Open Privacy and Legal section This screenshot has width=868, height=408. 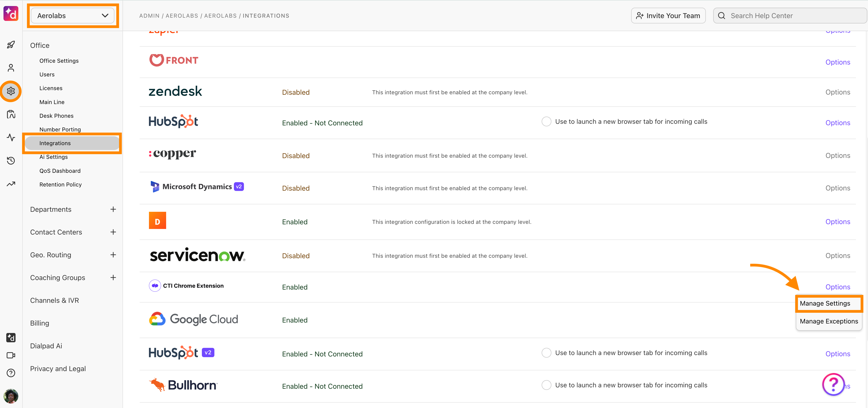58,369
